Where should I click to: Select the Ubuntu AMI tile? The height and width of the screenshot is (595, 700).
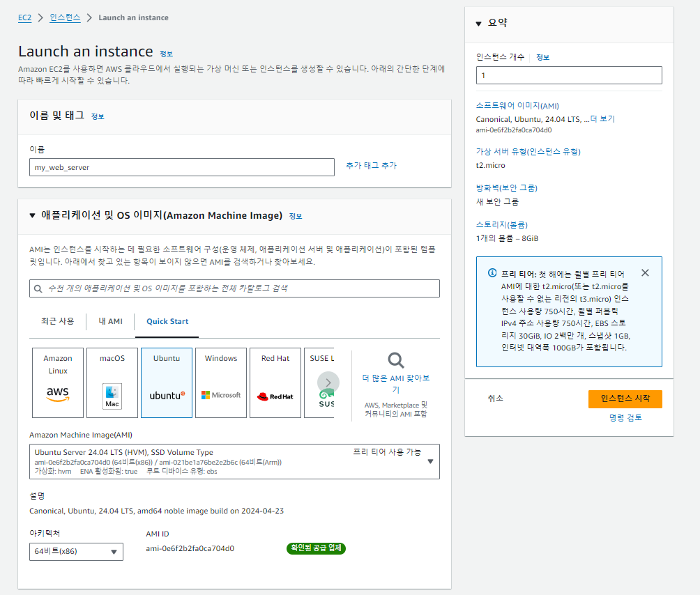(167, 382)
